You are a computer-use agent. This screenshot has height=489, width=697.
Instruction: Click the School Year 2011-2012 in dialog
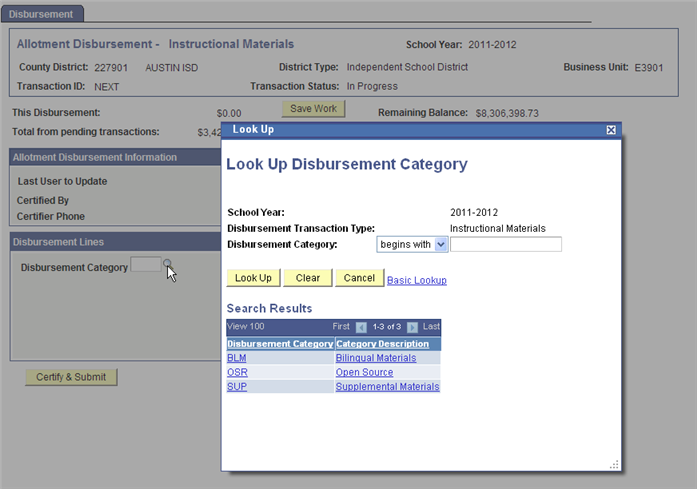pos(474,212)
